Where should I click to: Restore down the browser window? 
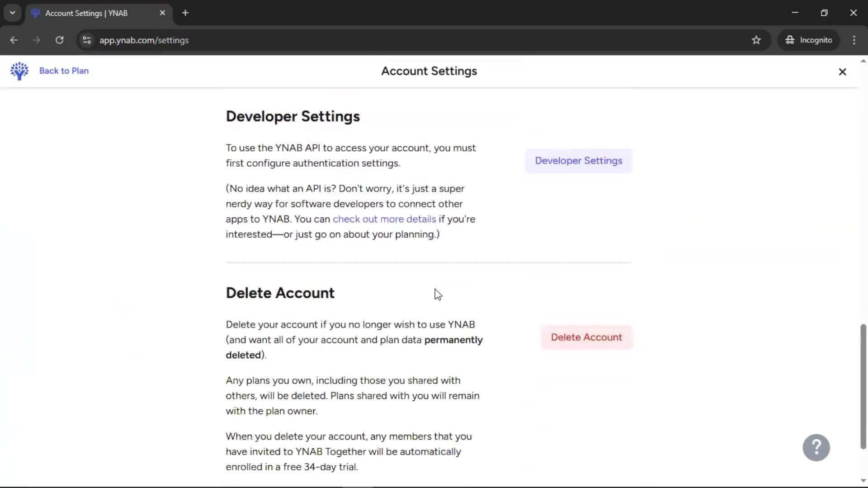coord(824,13)
